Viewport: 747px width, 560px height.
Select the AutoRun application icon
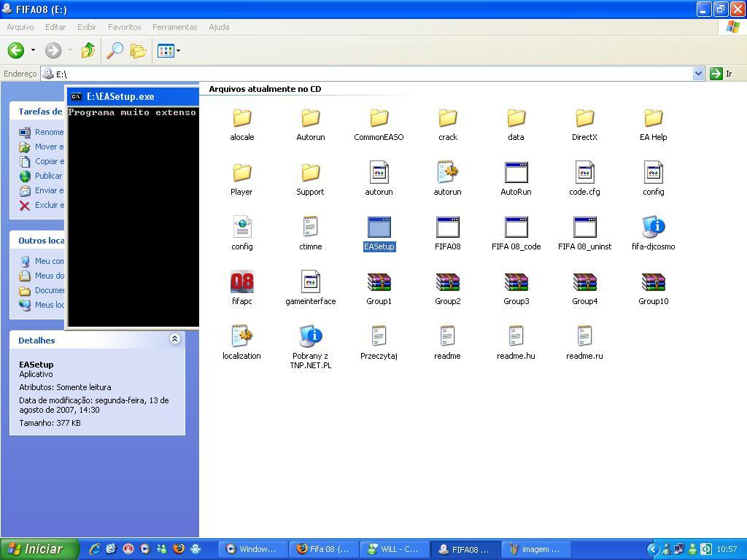pos(516,172)
